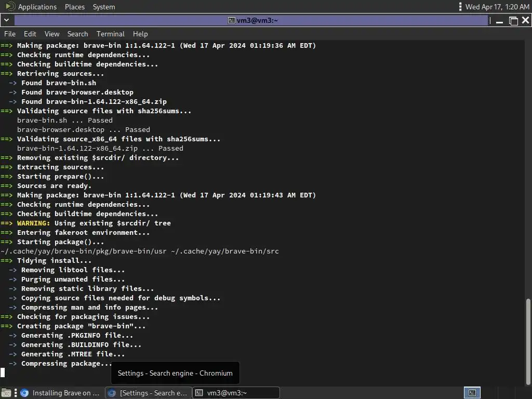532x399 pixels.
Task: Click 'Checking for packaging issues...' line
Action: (x=84, y=316)
